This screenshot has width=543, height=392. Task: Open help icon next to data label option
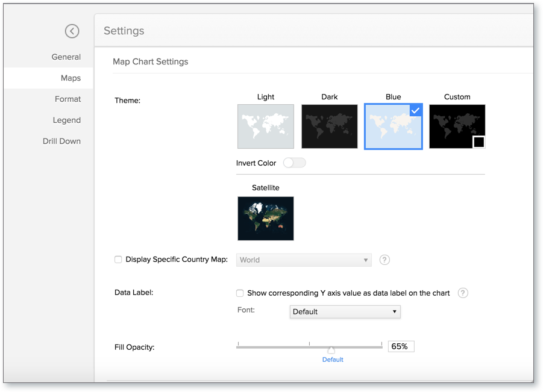click(463, 293)
